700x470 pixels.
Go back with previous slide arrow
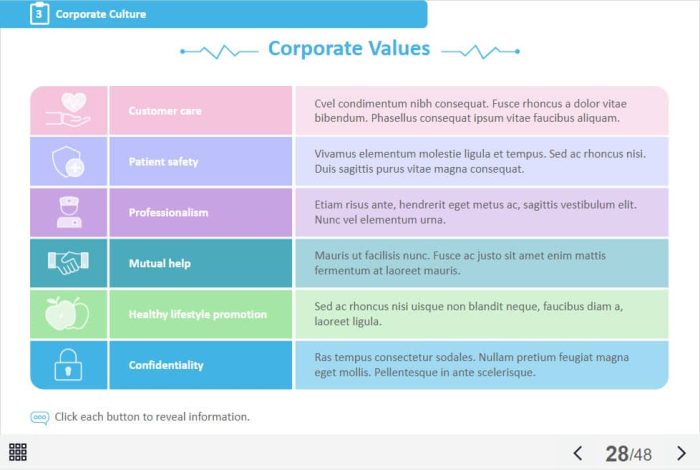(x=577, y=453)
